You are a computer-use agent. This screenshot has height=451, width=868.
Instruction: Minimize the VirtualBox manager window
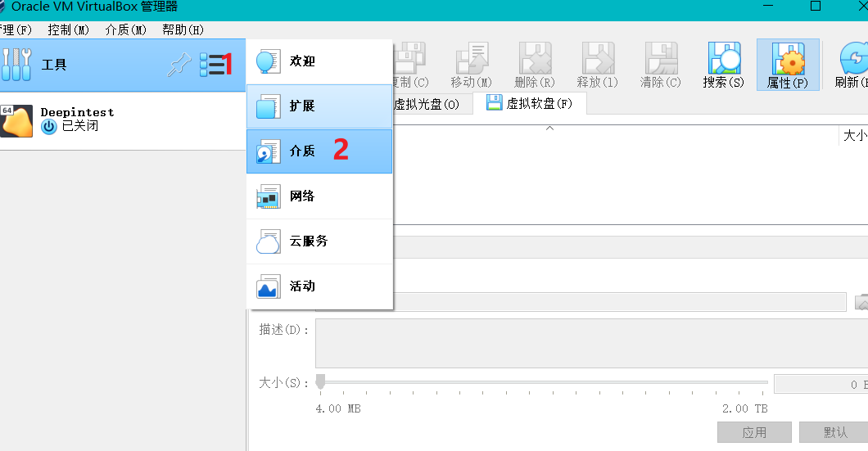[x=768, y=6]
